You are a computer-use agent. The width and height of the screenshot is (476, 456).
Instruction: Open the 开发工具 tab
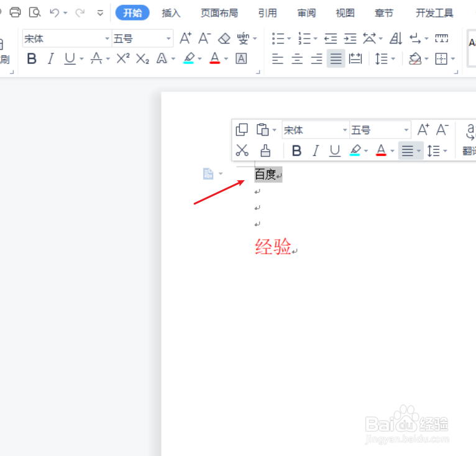pyautogui.click(x=434, y=13)
